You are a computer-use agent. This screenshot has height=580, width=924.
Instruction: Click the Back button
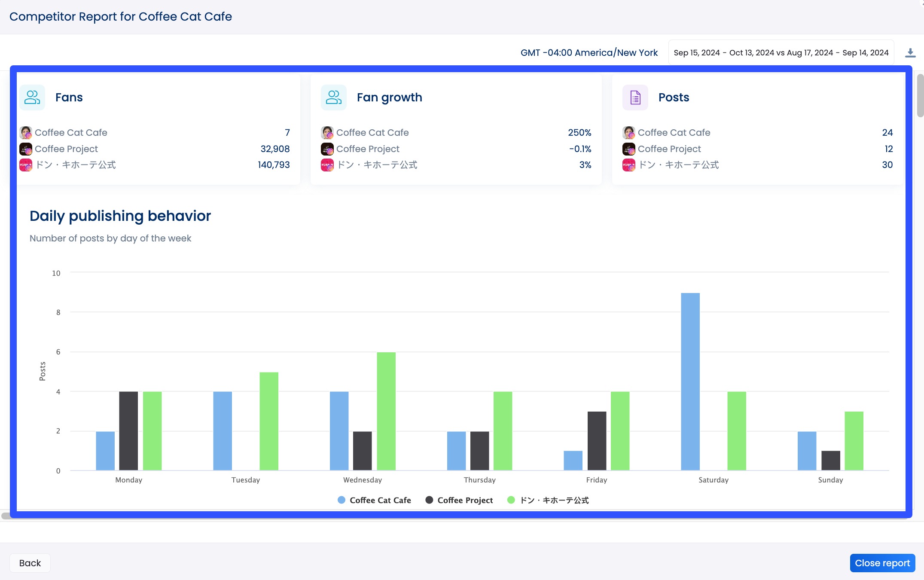click(29, 562)
